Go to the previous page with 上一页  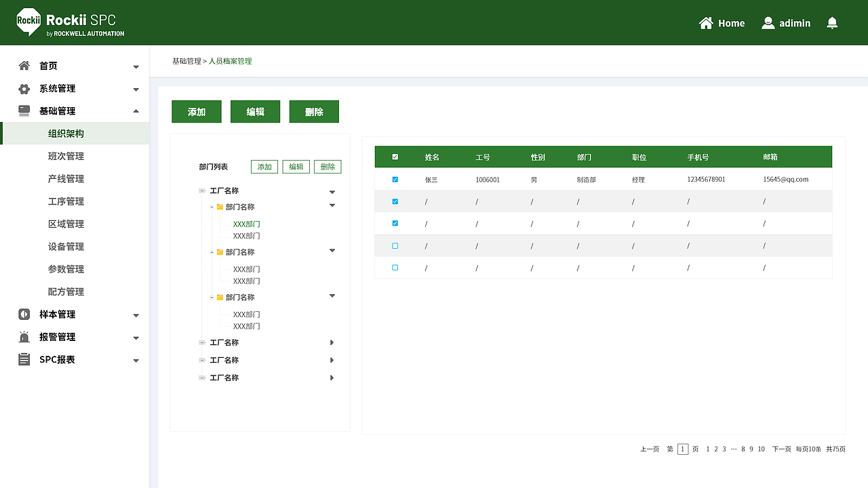click(x=650, y=449)
